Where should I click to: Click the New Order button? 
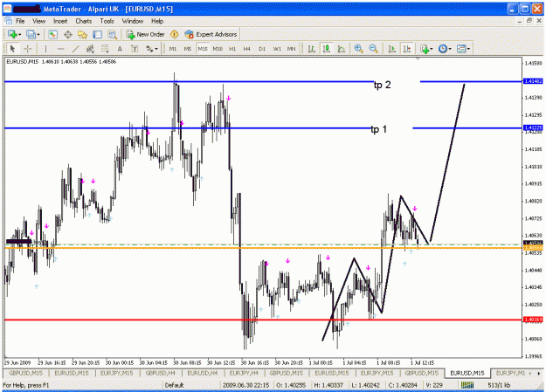click(146, 34)
